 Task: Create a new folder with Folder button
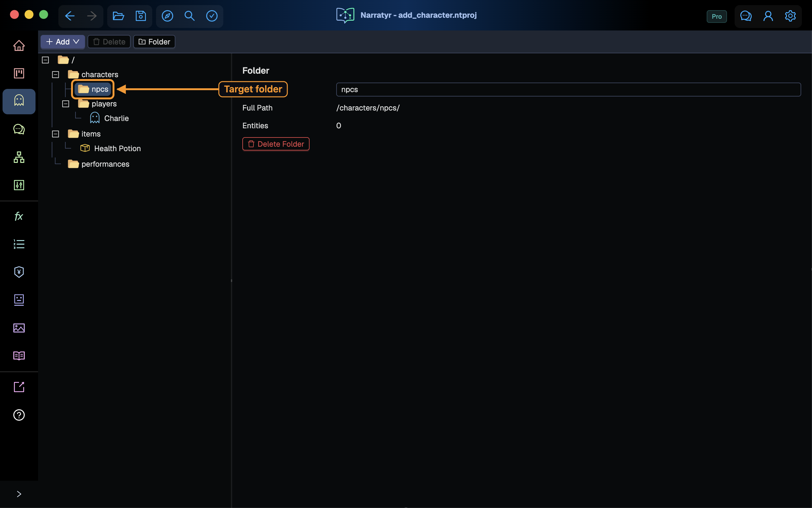(x=154, y=42)
